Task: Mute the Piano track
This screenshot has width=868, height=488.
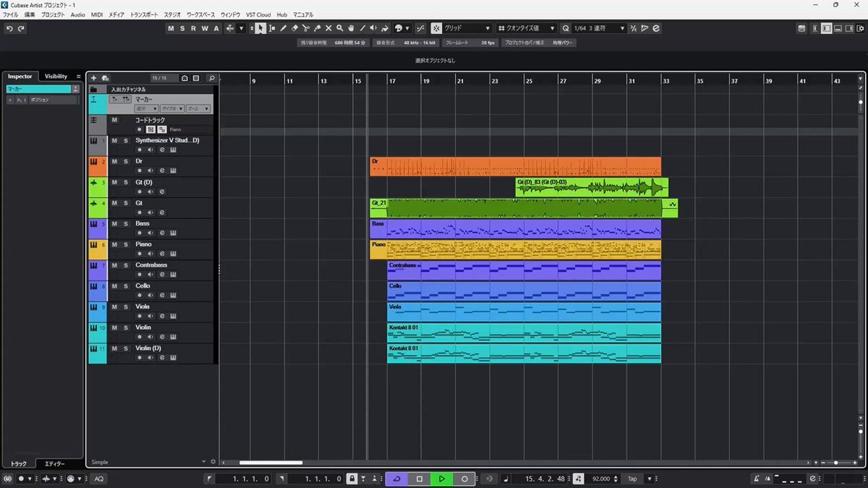Action: pyautogui.click(x=114, y=244)
